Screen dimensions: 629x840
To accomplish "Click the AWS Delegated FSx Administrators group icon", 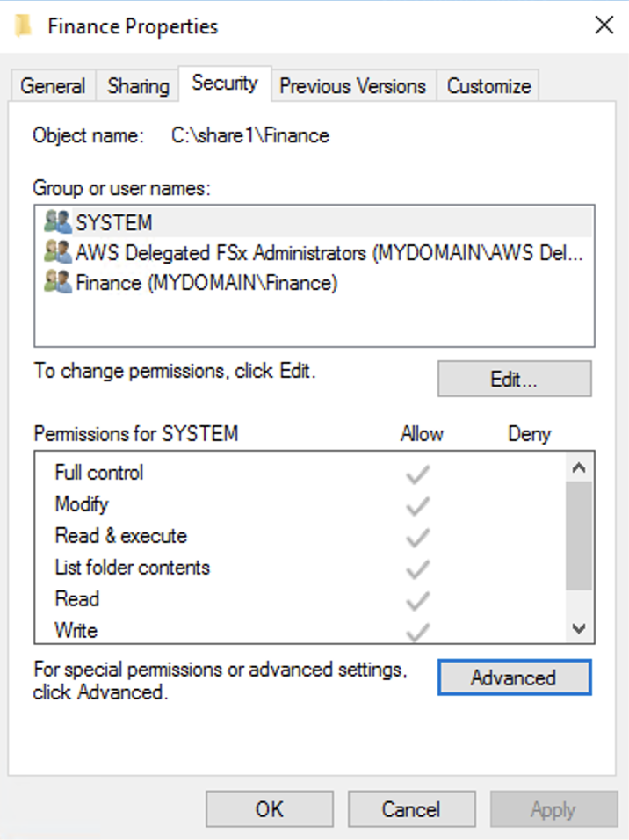I will point(57,252).
